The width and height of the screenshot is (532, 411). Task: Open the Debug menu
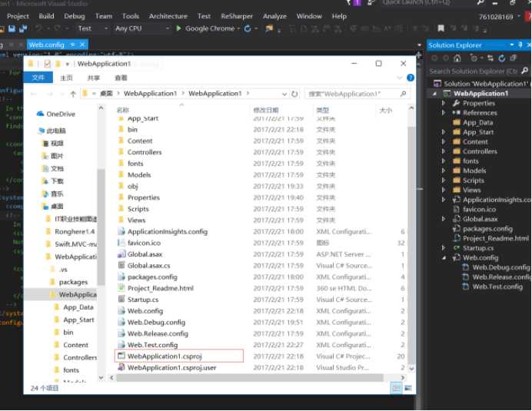[x=75, y=16]
